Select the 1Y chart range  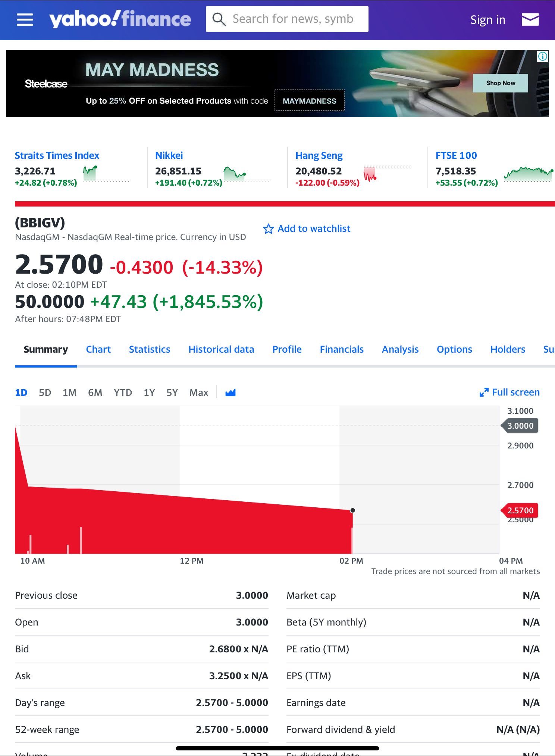click(x=149, y=393)
